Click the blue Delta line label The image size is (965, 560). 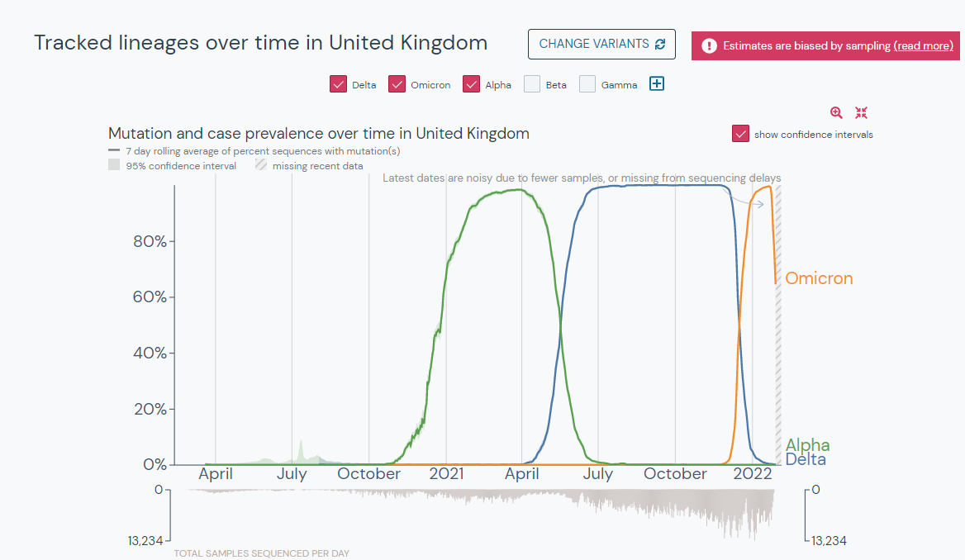point(806,459)
